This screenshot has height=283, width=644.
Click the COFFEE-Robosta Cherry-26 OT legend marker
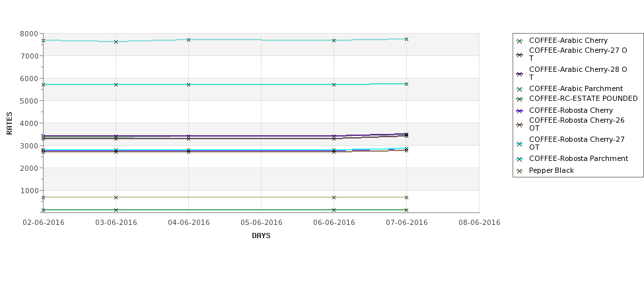tap(520, 125)
